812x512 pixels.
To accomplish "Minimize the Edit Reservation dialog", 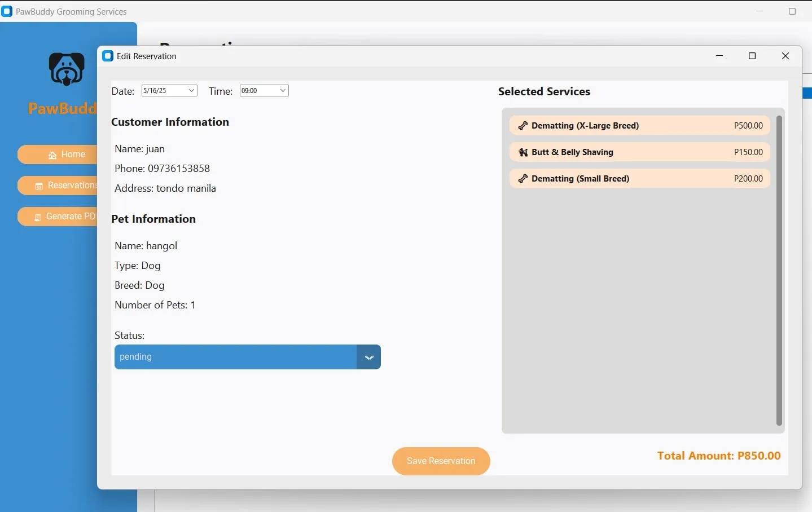I will click(719, 56).
